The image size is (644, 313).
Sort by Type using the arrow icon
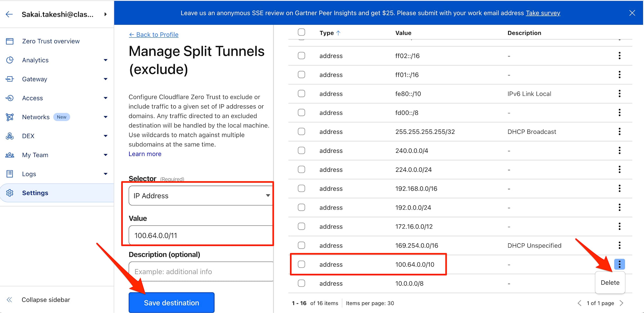(338, 33)
